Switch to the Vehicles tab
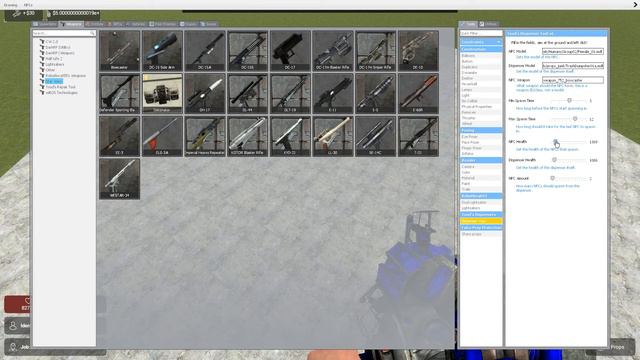 coord(136,24)
